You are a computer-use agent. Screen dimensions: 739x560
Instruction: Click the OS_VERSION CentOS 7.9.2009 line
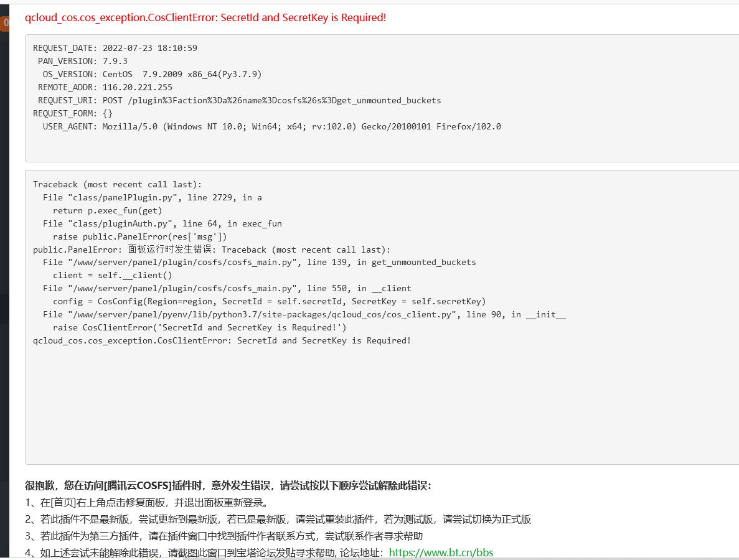point(152,75)
